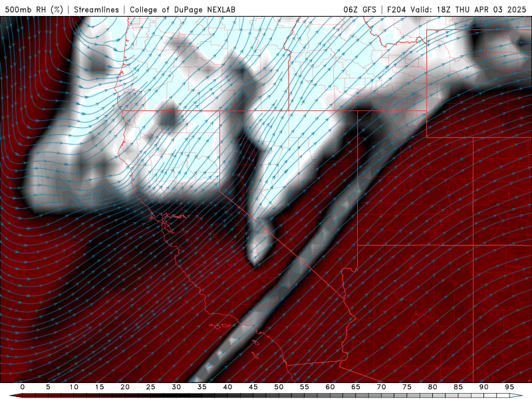Click the '5' colorbar scale label
This screenshot has height=399, width=532.
(48, 387)
